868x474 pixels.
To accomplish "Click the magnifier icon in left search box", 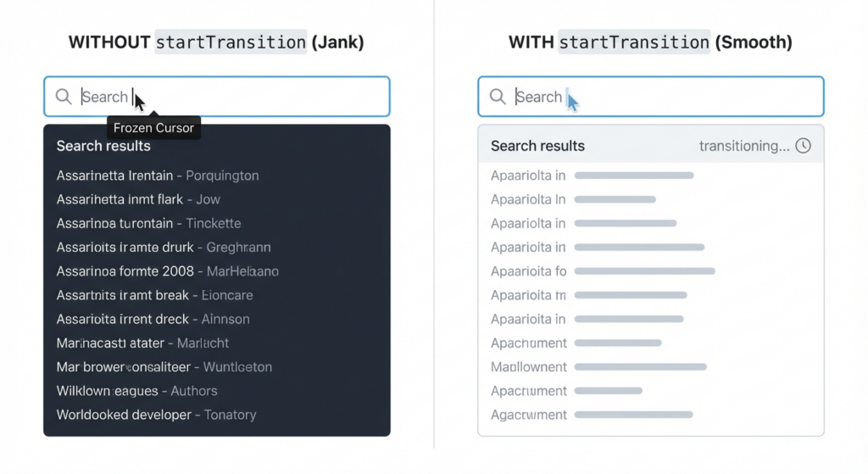I will [x=63, y=97].
